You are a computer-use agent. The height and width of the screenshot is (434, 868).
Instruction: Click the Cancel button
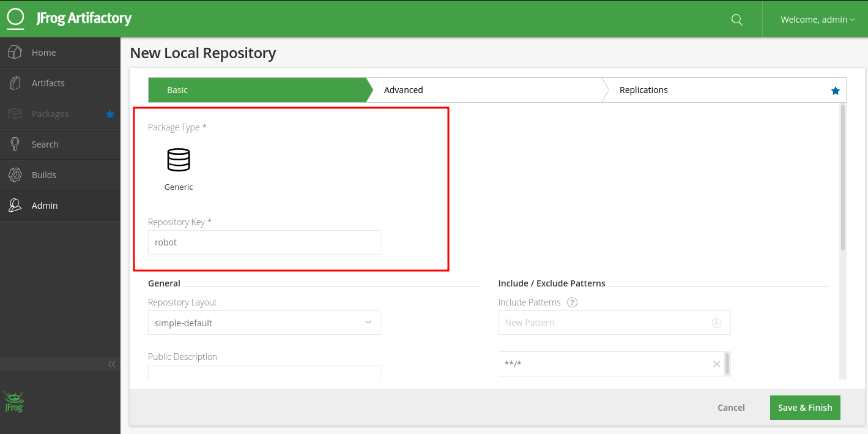(x=731, y=408)
